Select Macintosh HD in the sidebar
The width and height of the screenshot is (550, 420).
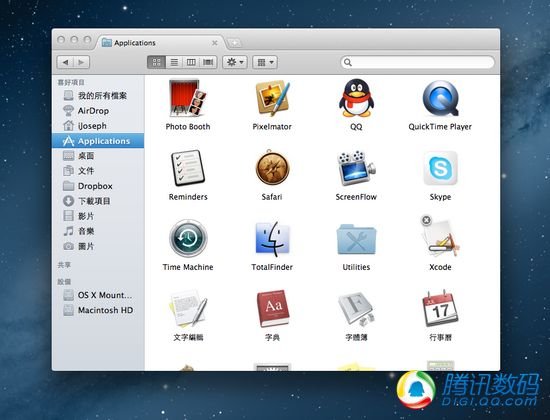click(x=98, y=310)
